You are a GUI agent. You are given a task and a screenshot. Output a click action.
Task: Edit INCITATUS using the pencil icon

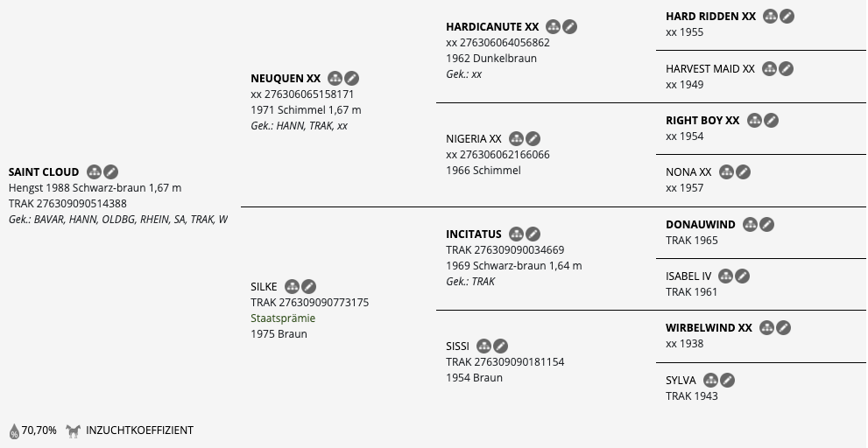coord(533,234)
